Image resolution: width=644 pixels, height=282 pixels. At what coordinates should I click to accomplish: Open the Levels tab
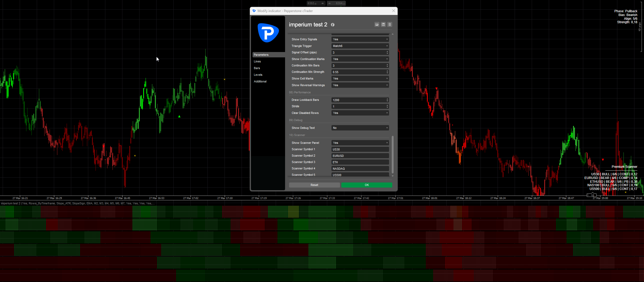pyautogui.click(x=258, y=75)
